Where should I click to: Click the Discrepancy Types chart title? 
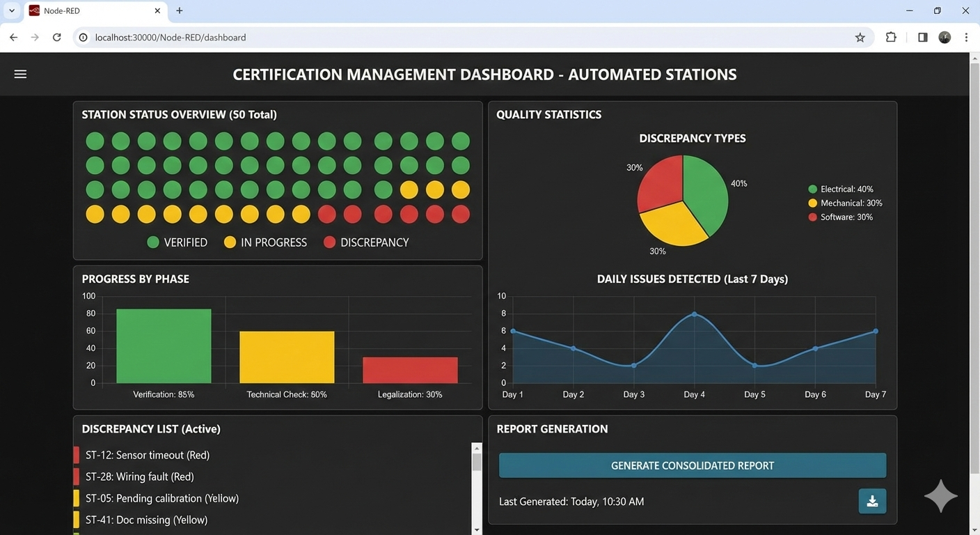click(693, 139)
